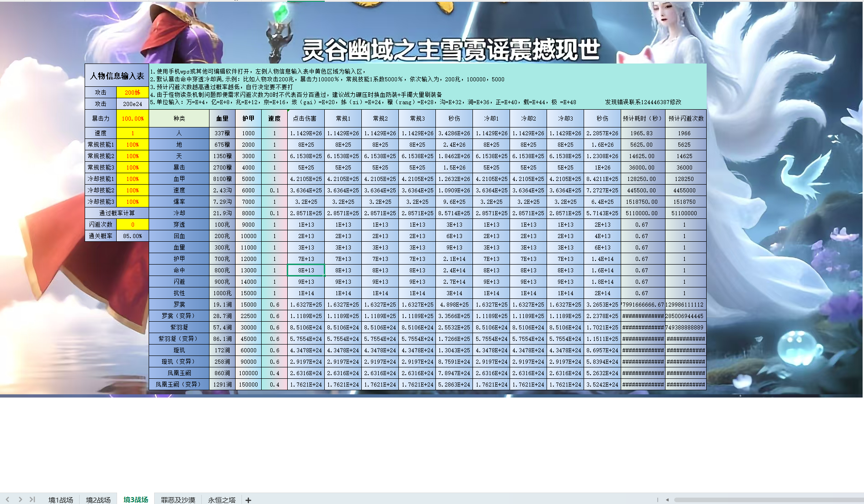This screenshot has height=504, width=864.
Task: Select cell 8E+13 in 命中 row 点击伤害
Action: click(x=306, y=270)
